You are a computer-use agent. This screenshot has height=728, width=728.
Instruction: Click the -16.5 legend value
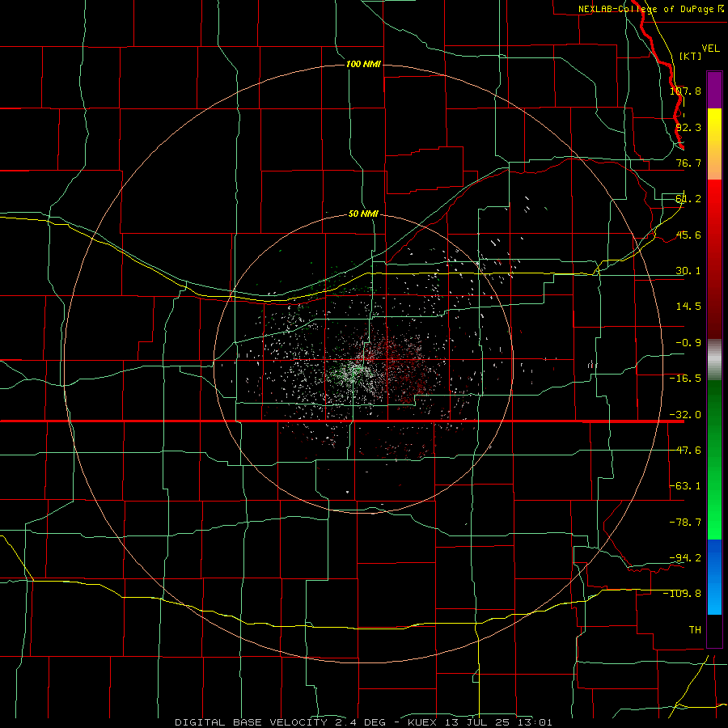click(x=685, y=379)
